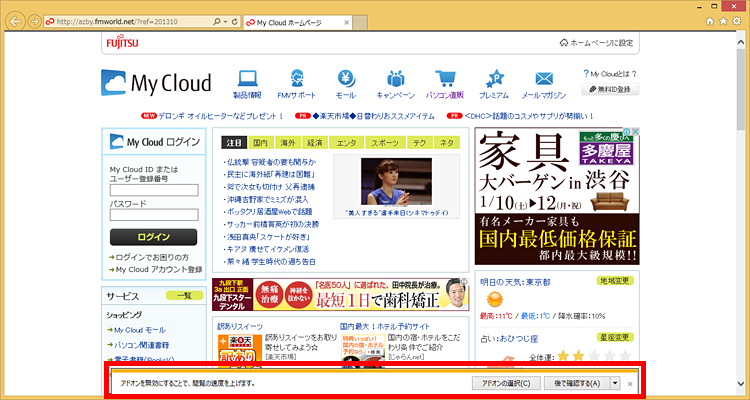Click the パスワード input field

(154, 215)
